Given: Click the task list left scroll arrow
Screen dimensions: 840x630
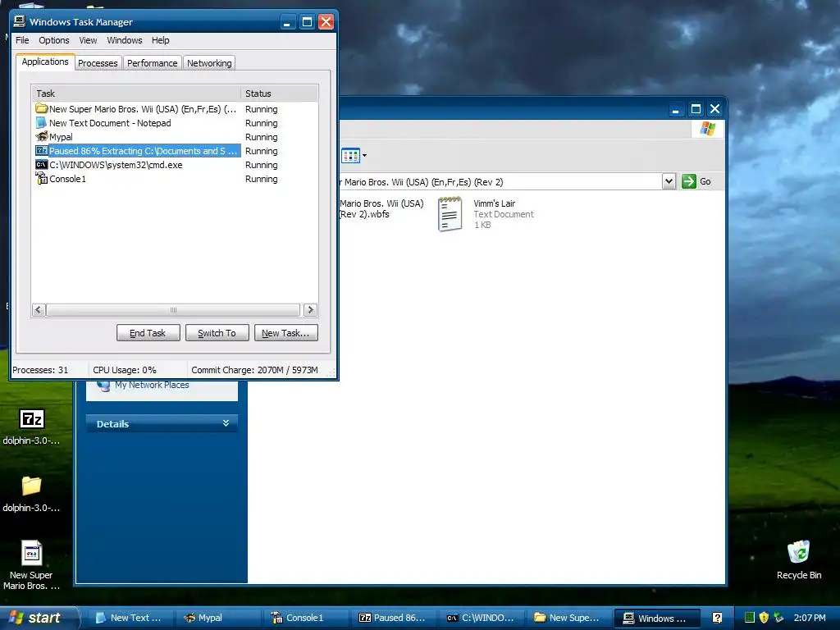Looking at the screenshot, I should [39, 309].
